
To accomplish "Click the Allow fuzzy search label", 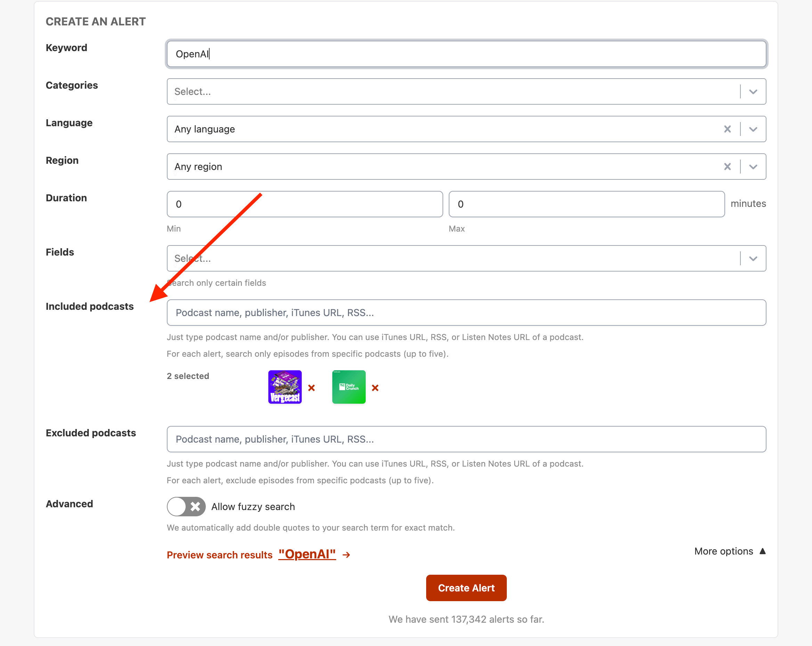I will pos(253,507).
